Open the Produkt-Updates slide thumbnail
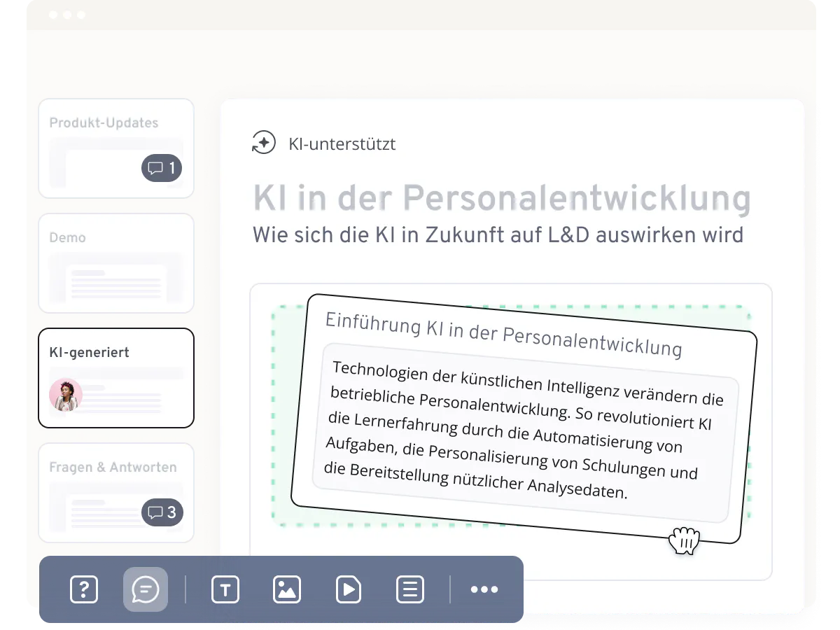Screen dimensions: 840x630 116,148
